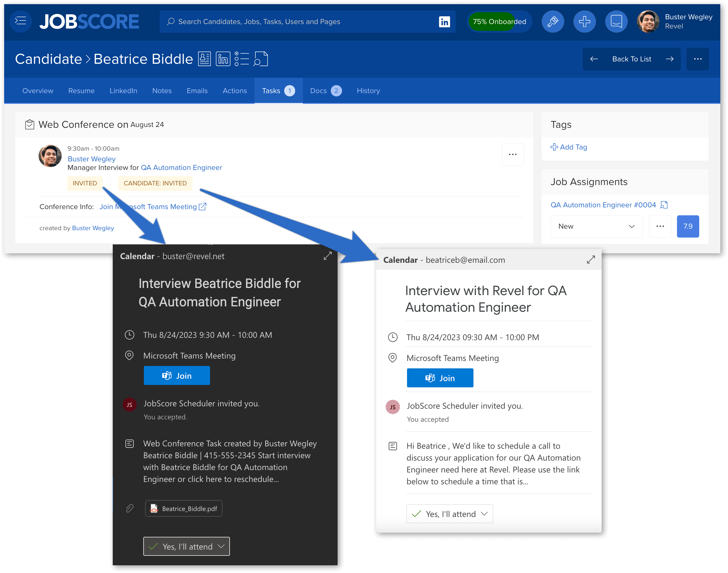The image size is (728, 573).
Task: Open the help book icon in header
Action: (616, 21)
